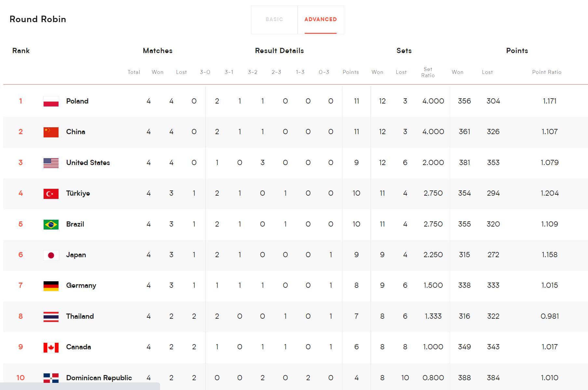Click the Brazil team name

75,224
